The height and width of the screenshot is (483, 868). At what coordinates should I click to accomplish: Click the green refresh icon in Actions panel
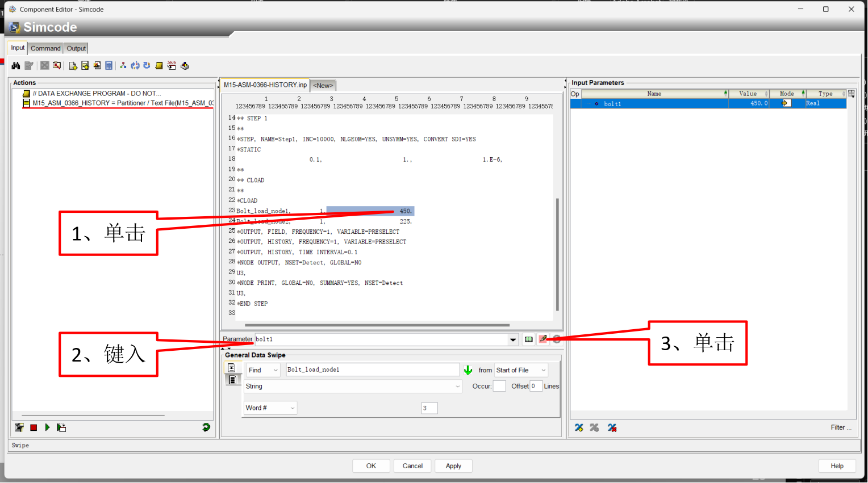[x=206, y=427]
